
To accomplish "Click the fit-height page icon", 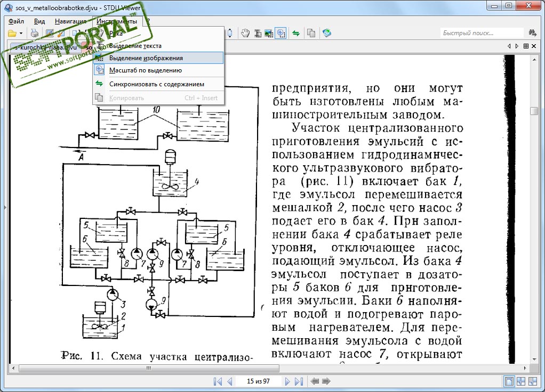I will [230, 34].
